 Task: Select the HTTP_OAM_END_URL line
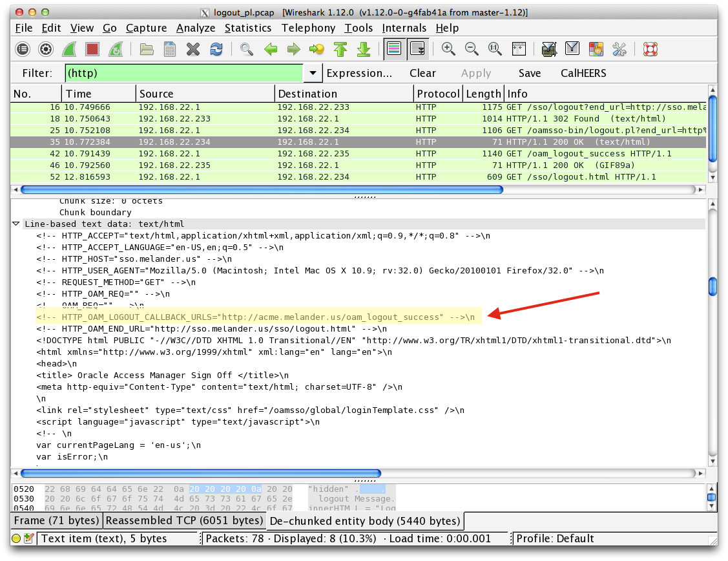tap(211, 329)
